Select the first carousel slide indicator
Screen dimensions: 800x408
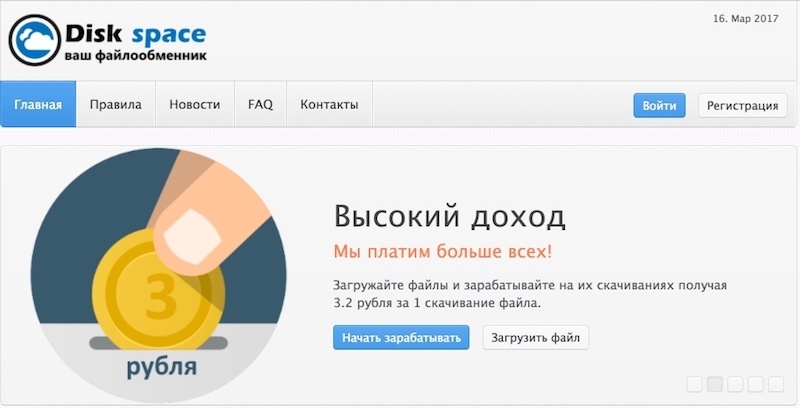(694, 384)
